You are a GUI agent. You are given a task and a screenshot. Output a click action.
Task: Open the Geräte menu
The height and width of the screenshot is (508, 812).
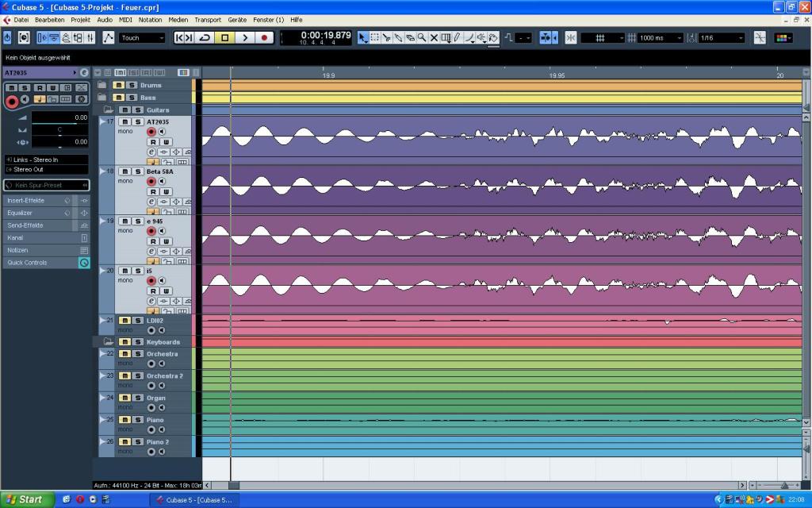(237, 20)
